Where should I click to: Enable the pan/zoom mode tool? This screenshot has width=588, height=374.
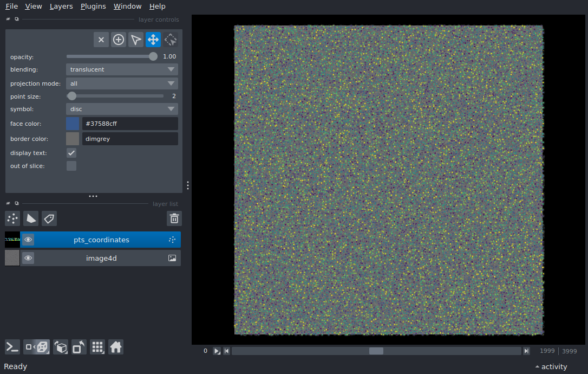[153, 40]
